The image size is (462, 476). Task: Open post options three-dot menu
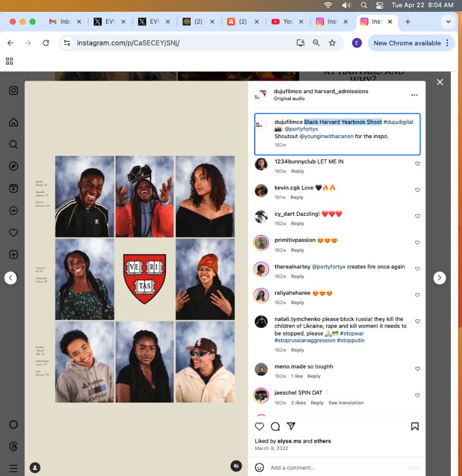coord(415,95)
